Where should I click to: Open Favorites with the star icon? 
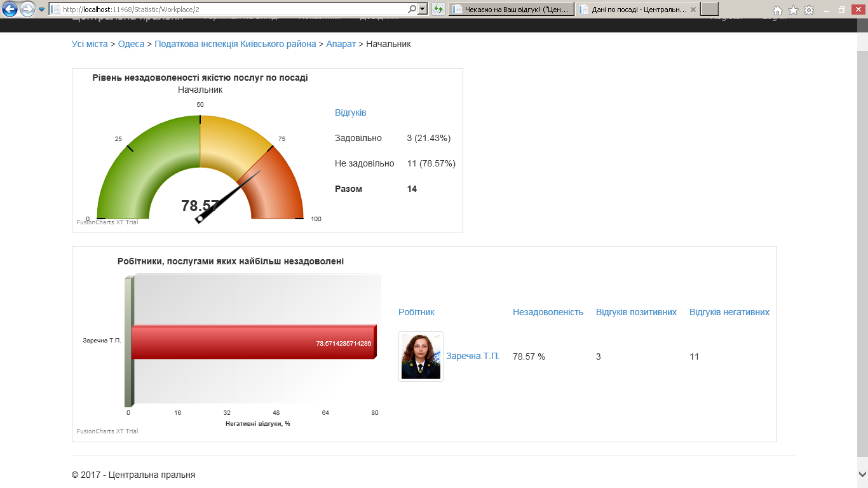[793, 10]
